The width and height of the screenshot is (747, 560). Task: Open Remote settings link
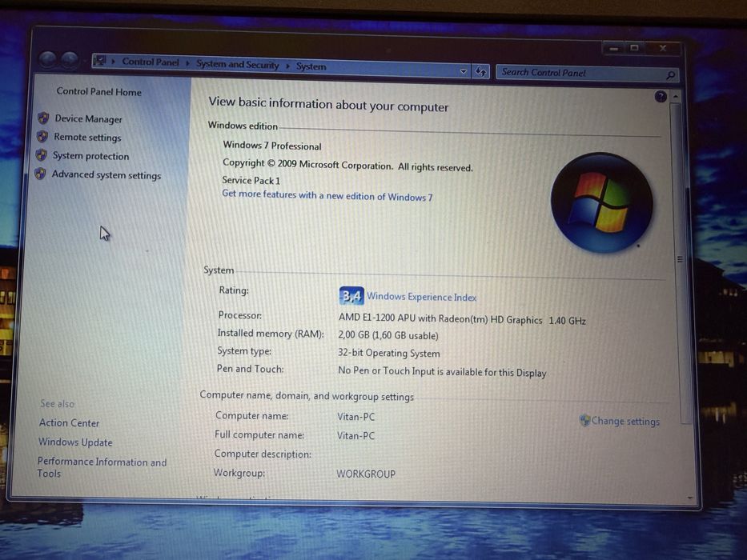[87, 137]
